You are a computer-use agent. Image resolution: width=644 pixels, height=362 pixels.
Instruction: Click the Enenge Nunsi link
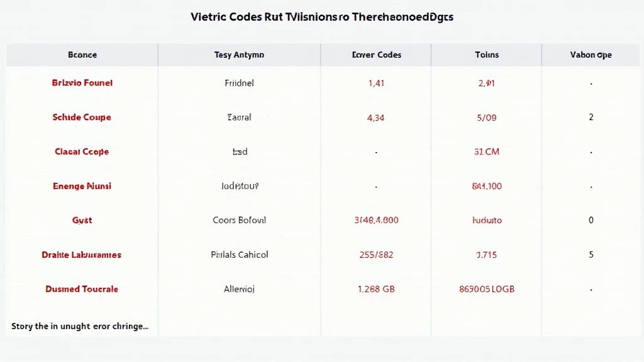tap(82, 186)
